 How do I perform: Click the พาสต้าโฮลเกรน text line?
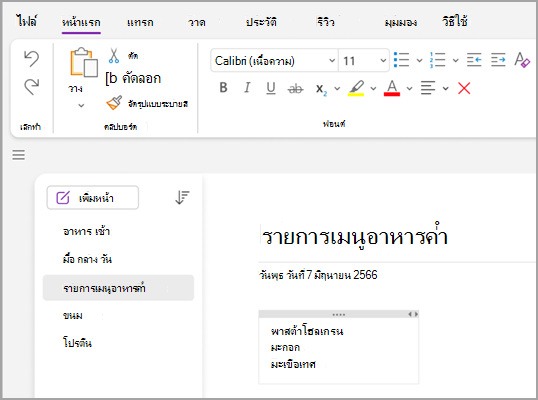(x=307, y=331)
